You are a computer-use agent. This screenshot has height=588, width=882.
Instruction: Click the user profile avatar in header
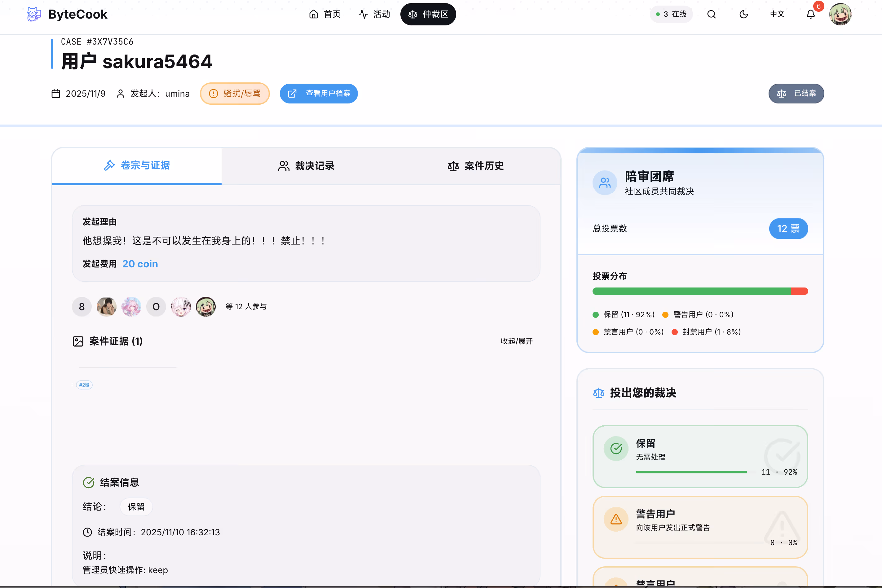(840, 14)
